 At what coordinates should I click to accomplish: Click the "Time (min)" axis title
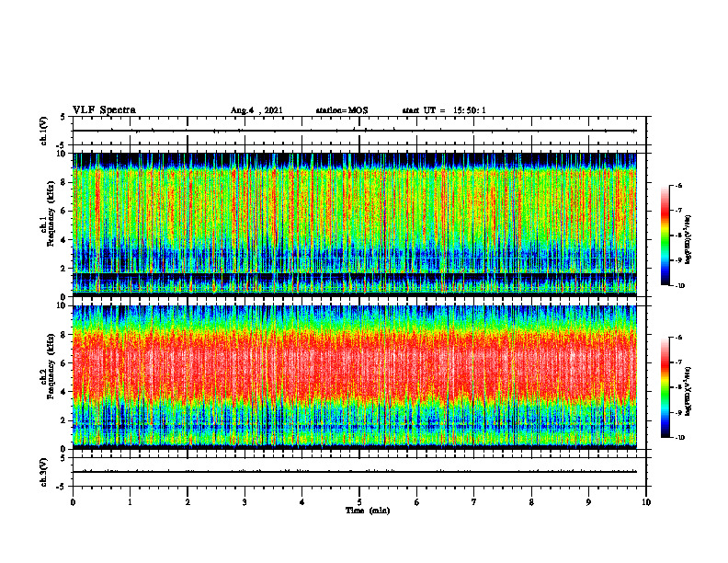tap(368, 511)
